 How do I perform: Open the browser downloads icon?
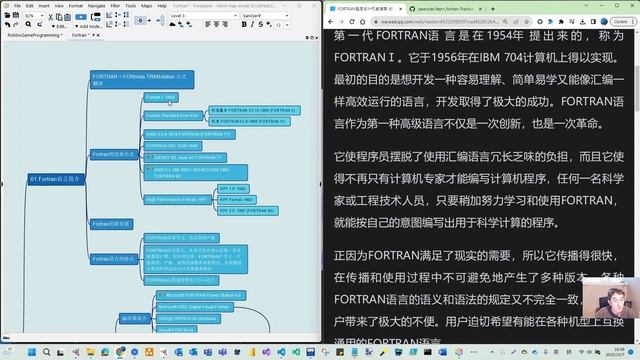[x=582, y=22]
